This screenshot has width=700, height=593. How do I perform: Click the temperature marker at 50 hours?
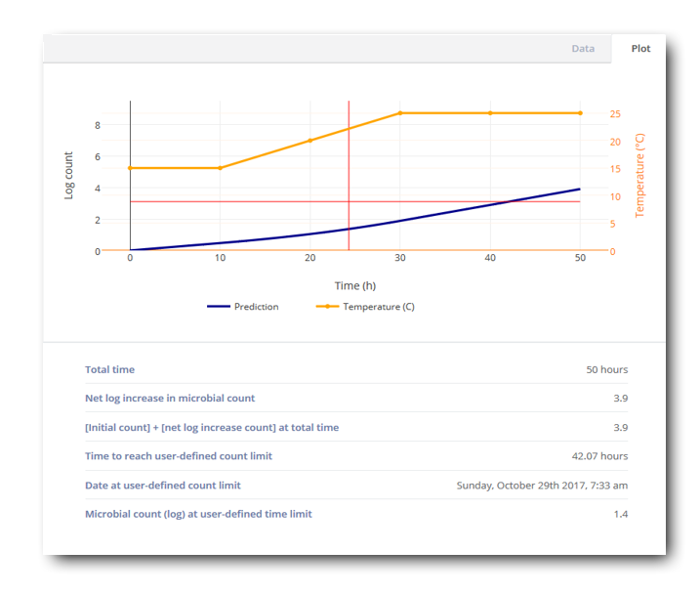click(580, 113)
